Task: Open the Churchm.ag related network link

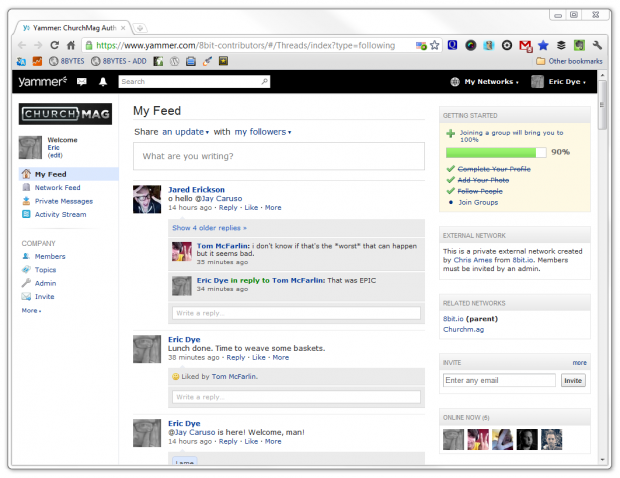Action: pos(463,329)
